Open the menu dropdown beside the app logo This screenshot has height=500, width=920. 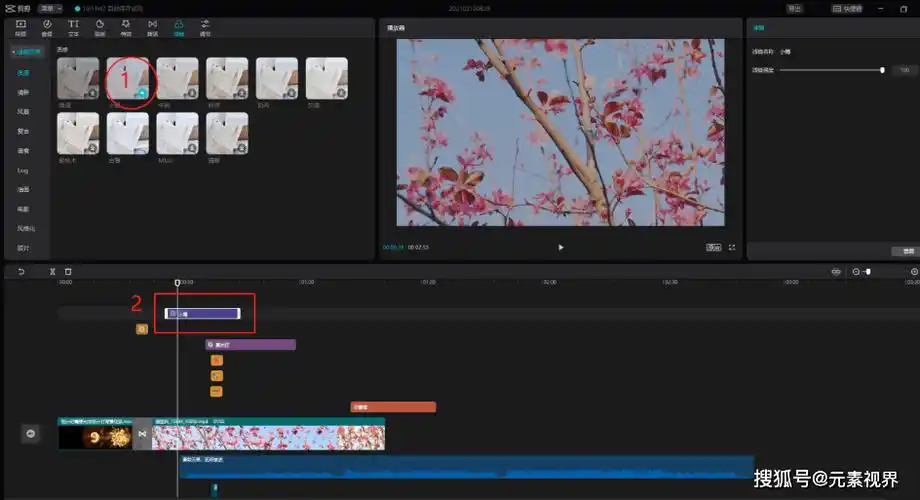[50, 8]
